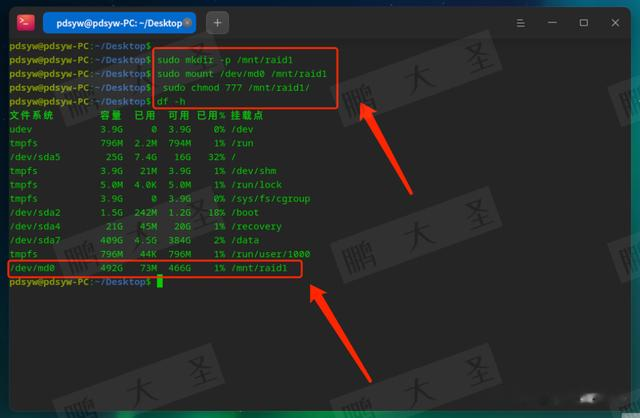Click the '/dev/sda2' filesystem entry
Screen dimensions: 640x418
coord(35,213)
